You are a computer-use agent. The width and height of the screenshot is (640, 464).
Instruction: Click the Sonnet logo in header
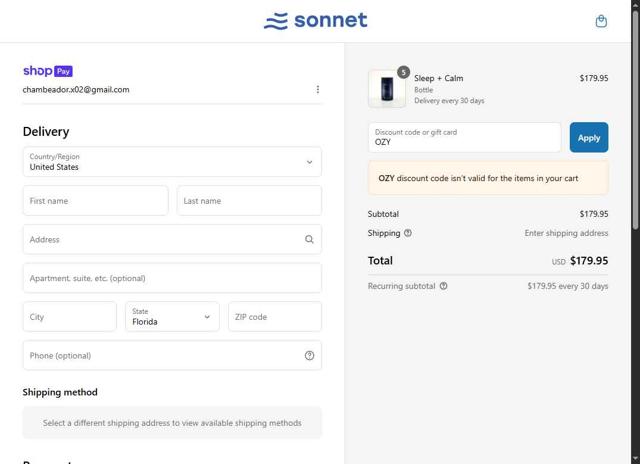coord(316,21)
